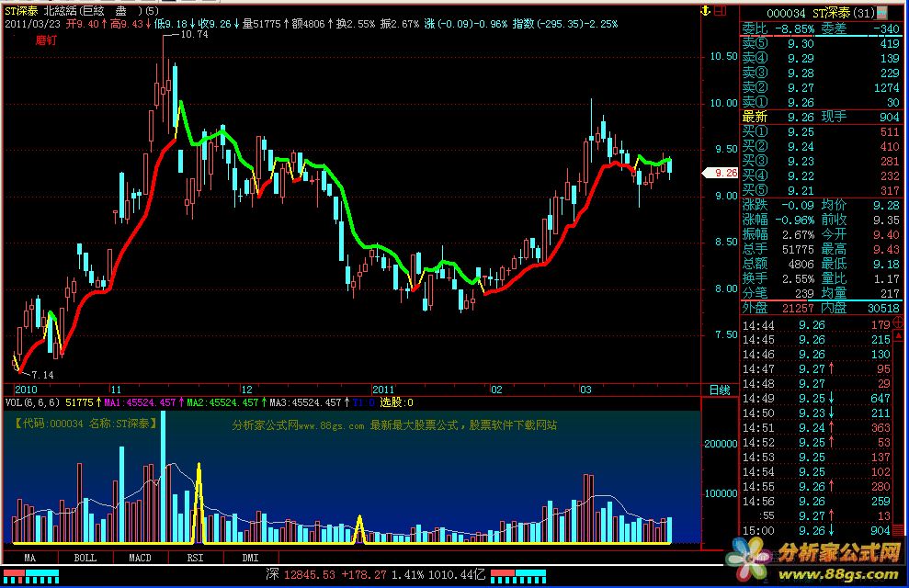909x588 pixels.
Task: Click the 总手 51775 value
Action: pos(798,250)
